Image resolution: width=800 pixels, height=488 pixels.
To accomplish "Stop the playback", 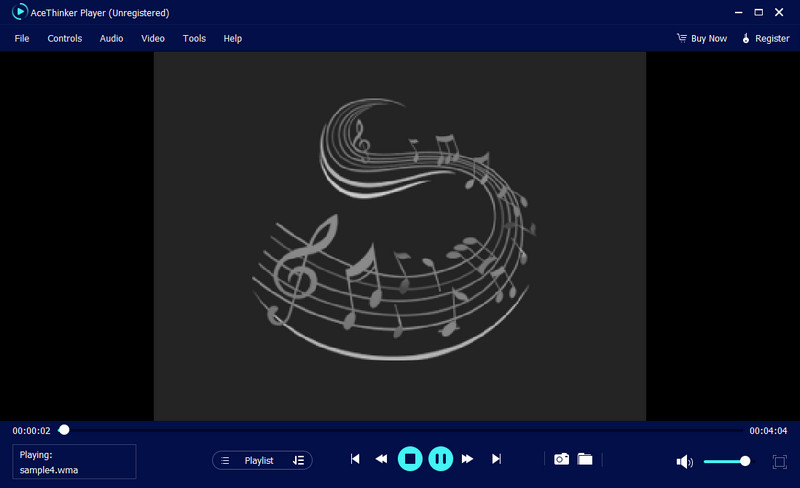I will (x=410, y=459).
